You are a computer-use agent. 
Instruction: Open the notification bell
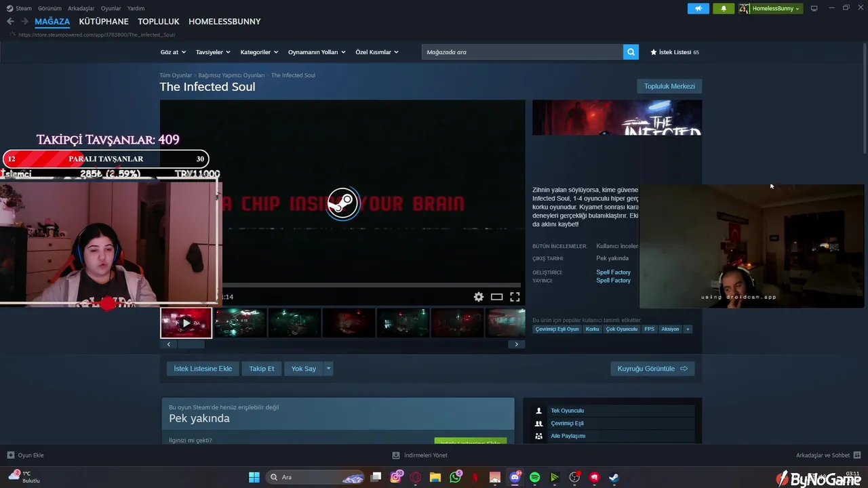724,8
